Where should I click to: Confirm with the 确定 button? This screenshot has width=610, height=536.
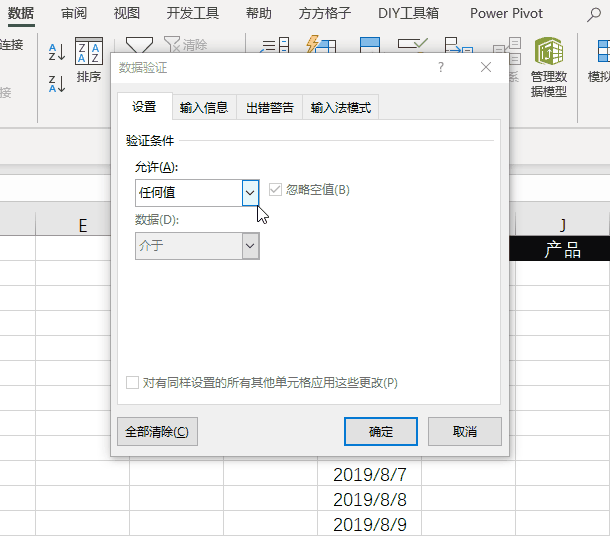381,432
